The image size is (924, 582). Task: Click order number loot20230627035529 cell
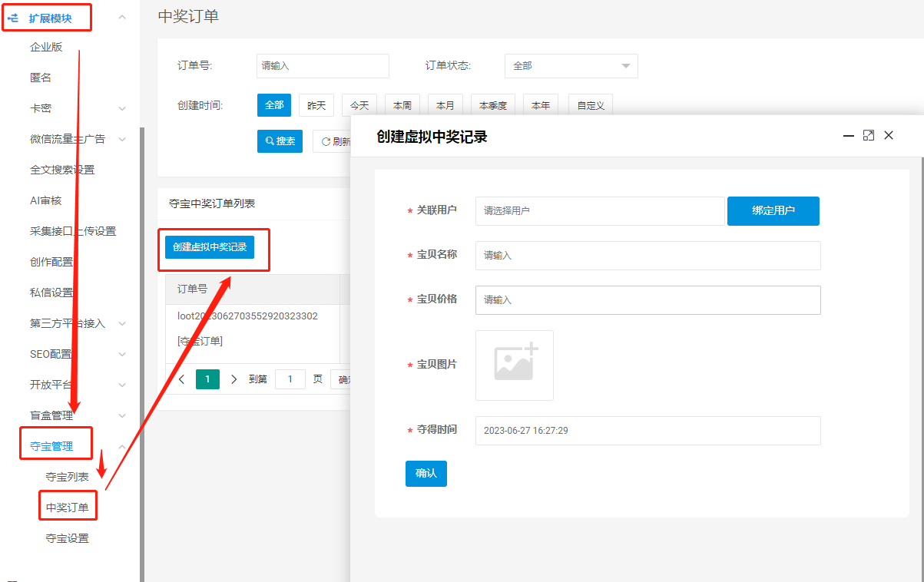click(247, 316)
